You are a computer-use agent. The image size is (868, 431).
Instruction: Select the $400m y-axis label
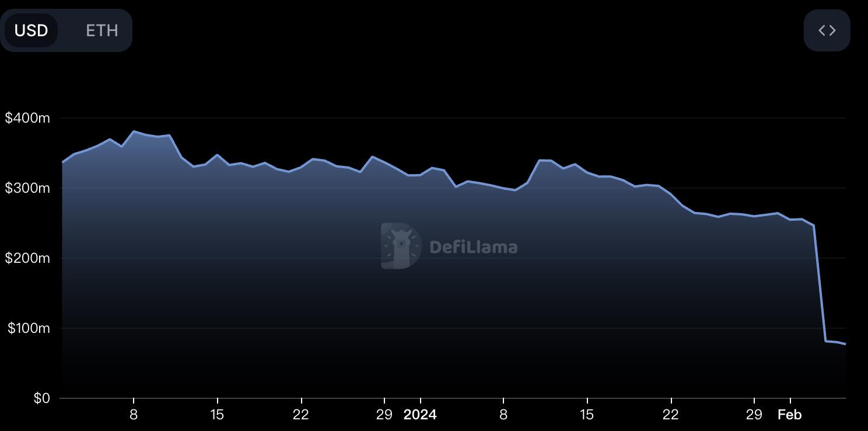pos(27,118)
